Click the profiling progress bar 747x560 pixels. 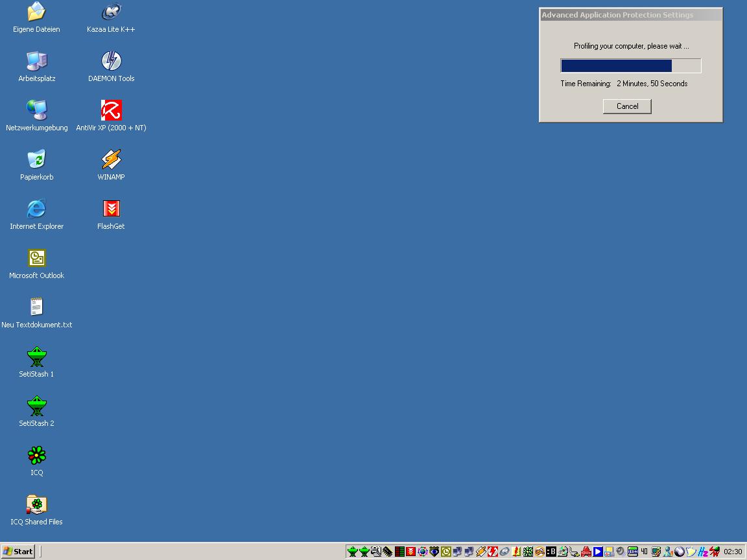pos(631,65)
